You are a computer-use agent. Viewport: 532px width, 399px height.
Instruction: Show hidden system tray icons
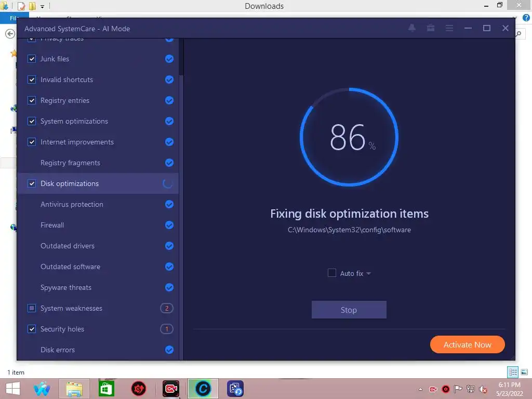(421, 389)
